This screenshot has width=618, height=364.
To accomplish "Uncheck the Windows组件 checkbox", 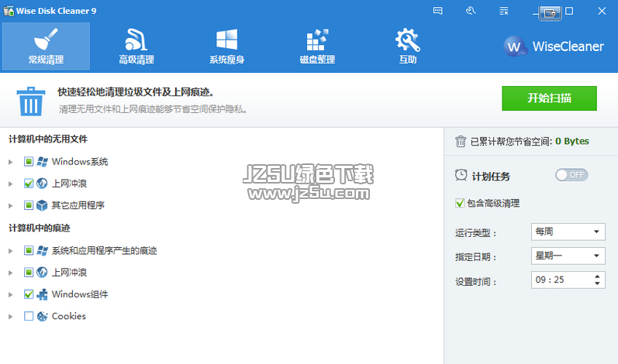I will click(29, 294).
